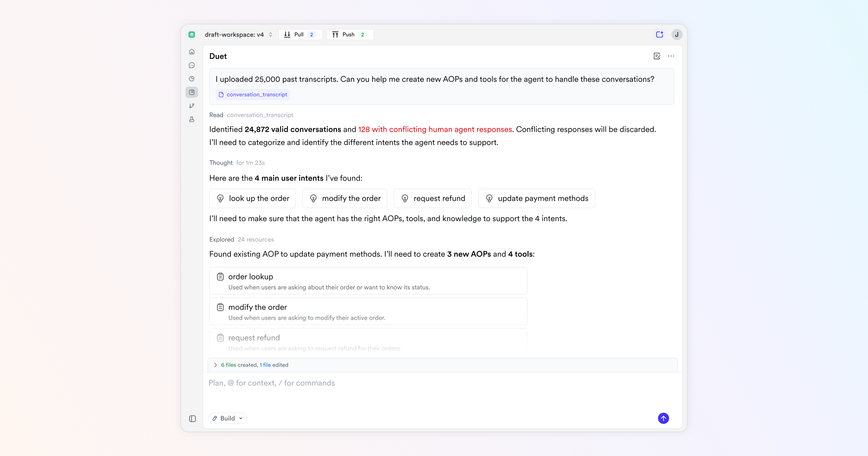Viewport: 868px width, 456px height.
Task: Select the 'request refund' intent chip
Action: click(x=433, y=198)
